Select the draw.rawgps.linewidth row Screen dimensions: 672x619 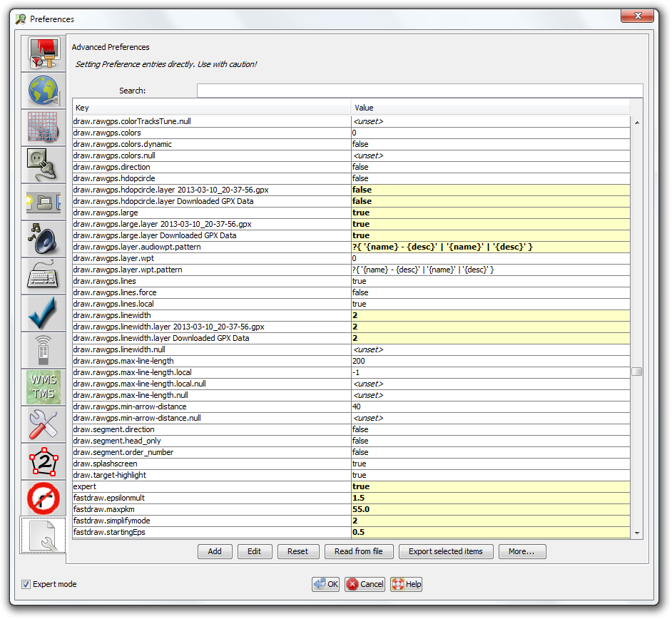tap(212, 315)
